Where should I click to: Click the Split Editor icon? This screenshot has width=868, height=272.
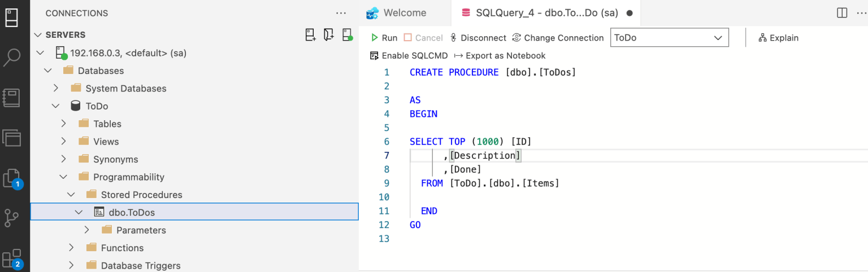(842, 12)
